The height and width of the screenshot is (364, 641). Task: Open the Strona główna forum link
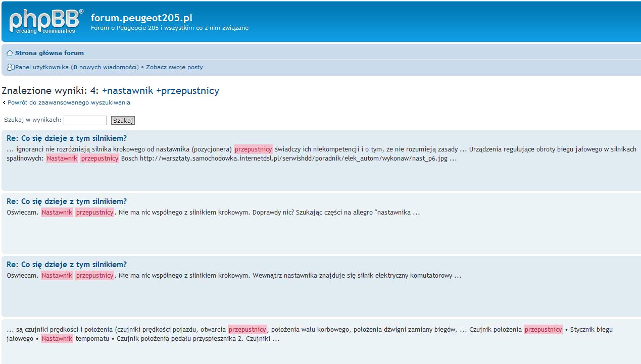(x=50, y=53)
